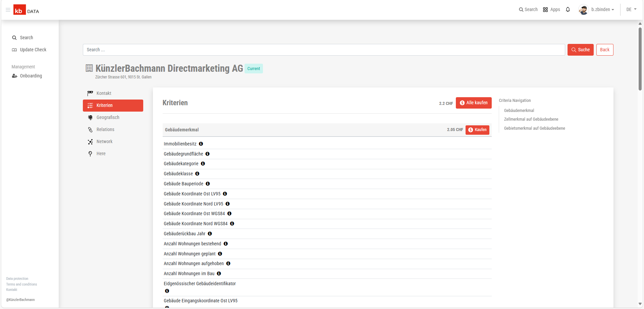Show info for Gebäuderückbau Jahr
The width and height of the screenshot is (644, 309).
pos(210,234)
